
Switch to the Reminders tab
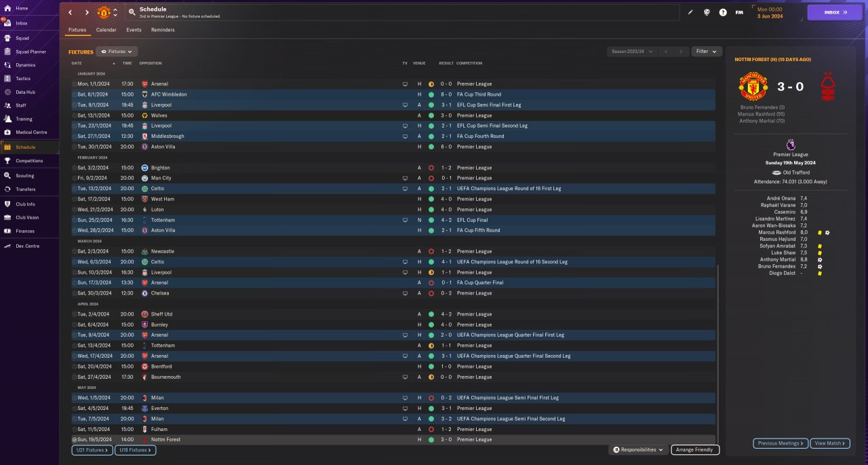(163, 30)
